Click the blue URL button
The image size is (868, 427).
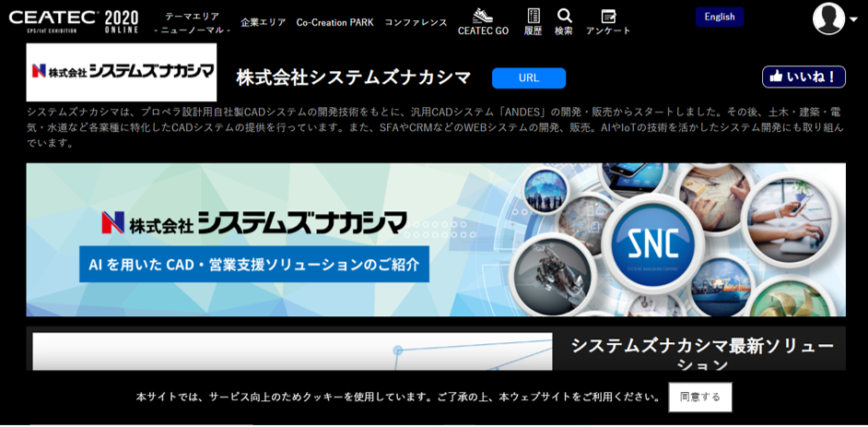pyautogui.click(x=529, y=78)
